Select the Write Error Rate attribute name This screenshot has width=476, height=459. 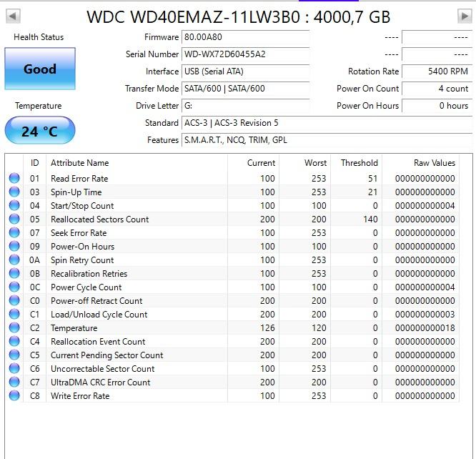coord(80,396)
